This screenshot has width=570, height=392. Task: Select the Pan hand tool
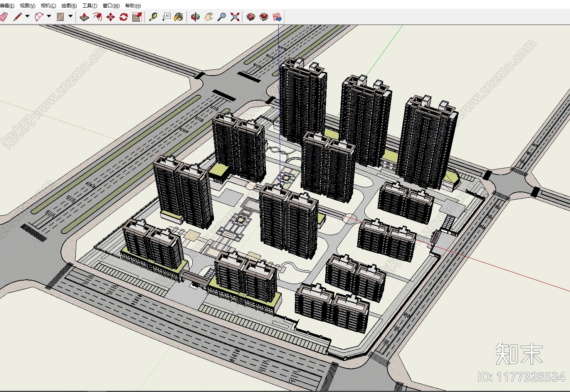(x=208, y=17)
